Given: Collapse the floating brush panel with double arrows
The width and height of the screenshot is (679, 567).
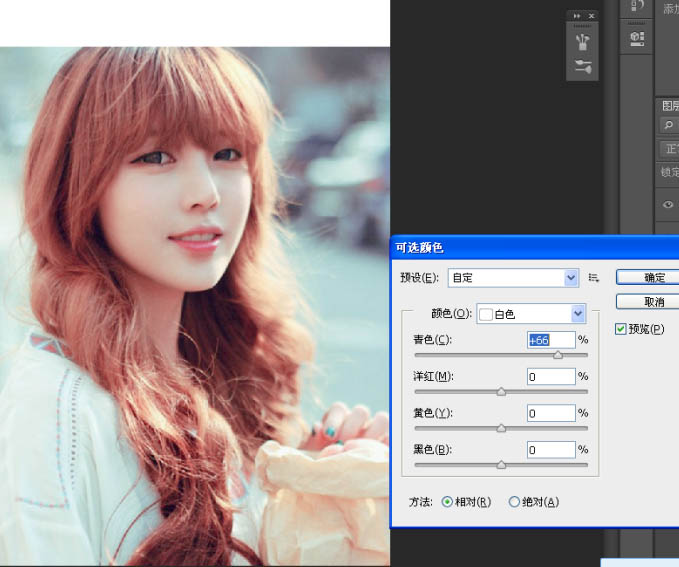Looking at the screenshot, I should click(x=576, y=16).
